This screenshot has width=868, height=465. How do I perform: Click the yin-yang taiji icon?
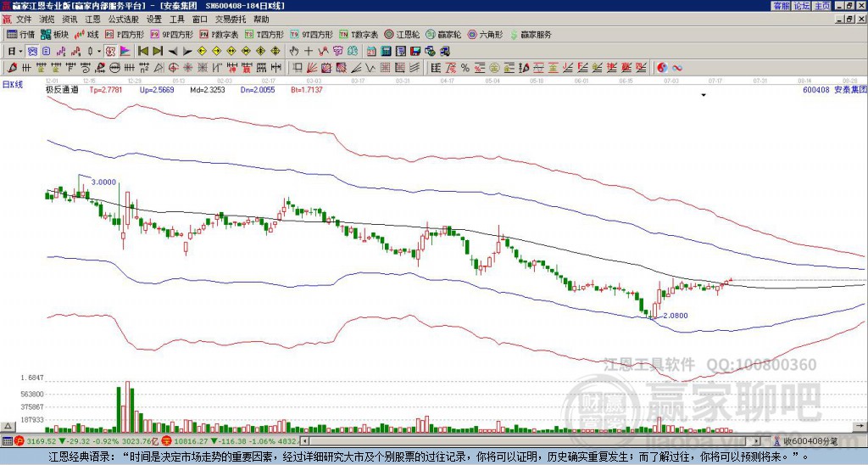click(x=662, y=68)
